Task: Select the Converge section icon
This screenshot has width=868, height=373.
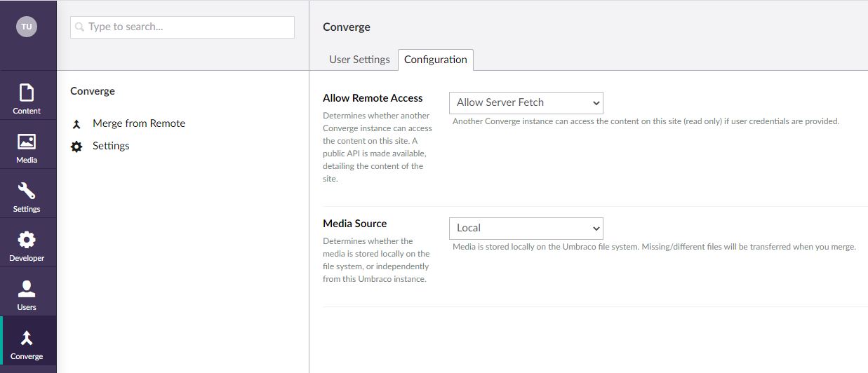Action: coord(27,338)
